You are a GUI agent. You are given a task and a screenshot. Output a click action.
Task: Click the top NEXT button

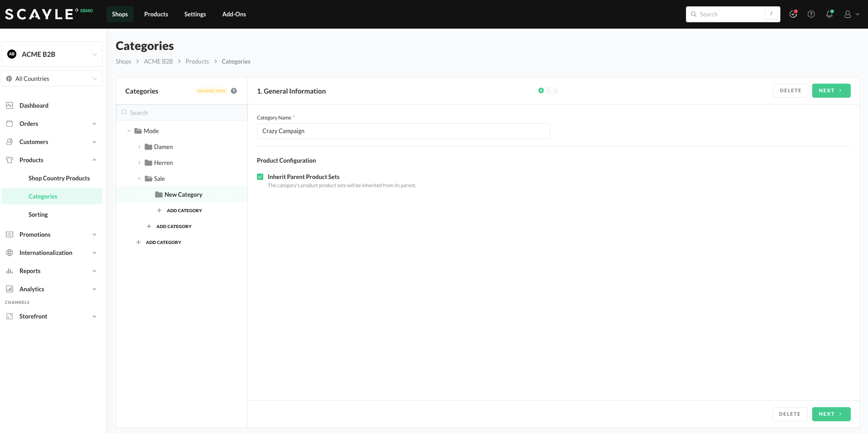831,90
